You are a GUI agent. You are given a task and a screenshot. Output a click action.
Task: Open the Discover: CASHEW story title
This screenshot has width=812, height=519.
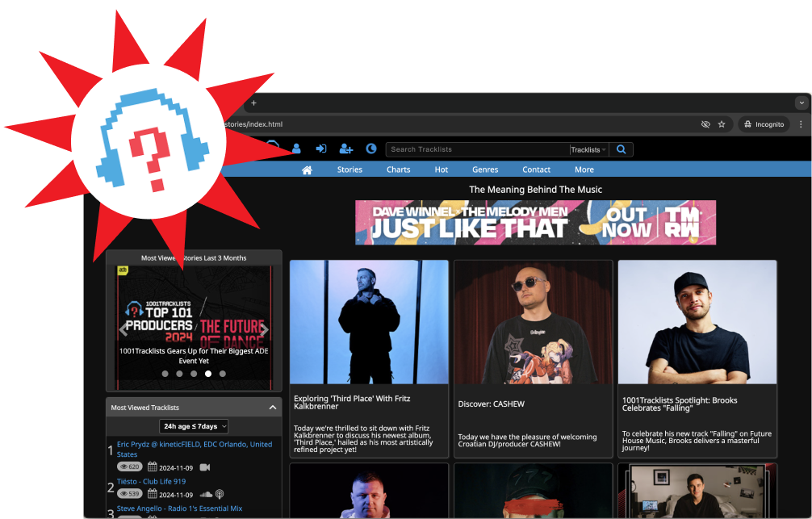(x=491, y=404)
